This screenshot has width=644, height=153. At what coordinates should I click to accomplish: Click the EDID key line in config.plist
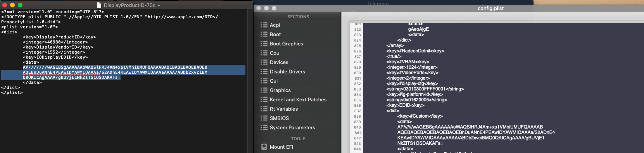[405, 105]
